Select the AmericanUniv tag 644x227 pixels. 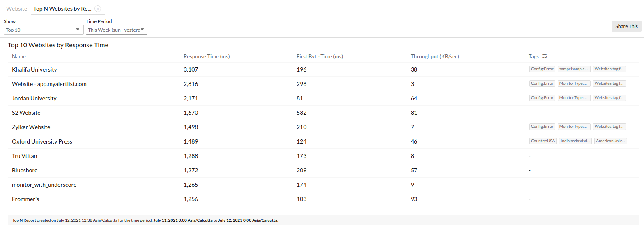tap(611, 141)
